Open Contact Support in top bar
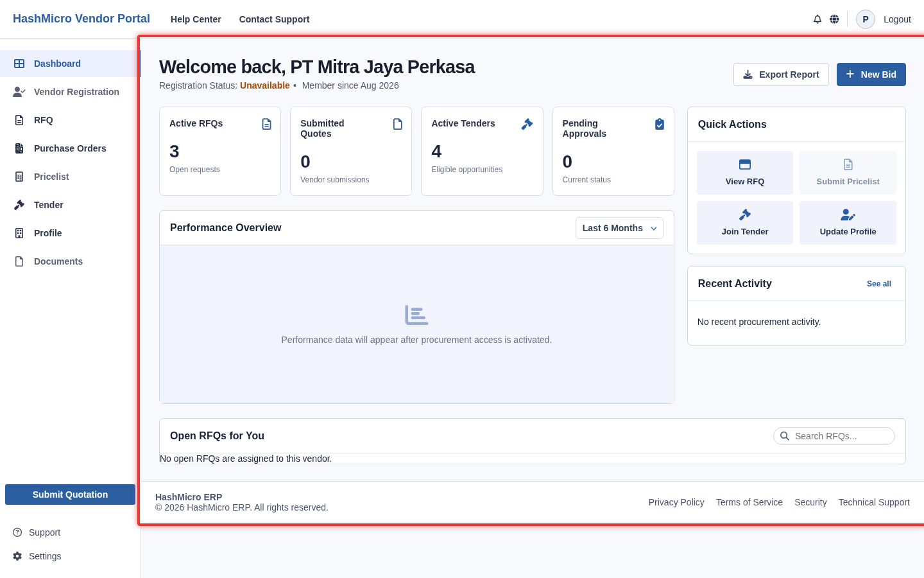924x578 pixels. coord(274,19)
